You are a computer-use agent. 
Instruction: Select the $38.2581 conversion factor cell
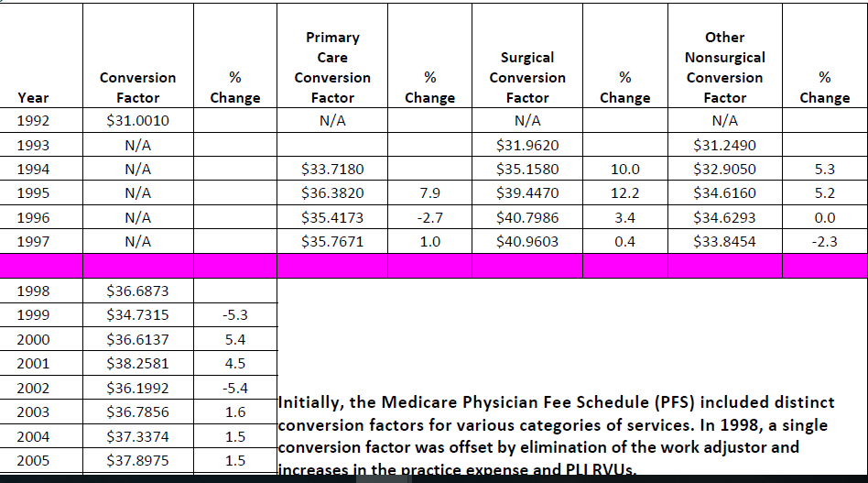pos(138,363)
